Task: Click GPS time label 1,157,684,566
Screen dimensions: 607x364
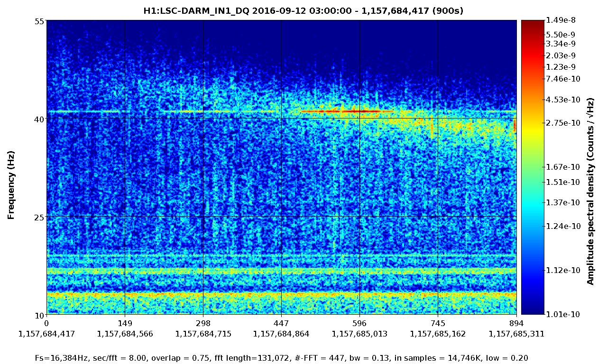Action: coord(125,334)
